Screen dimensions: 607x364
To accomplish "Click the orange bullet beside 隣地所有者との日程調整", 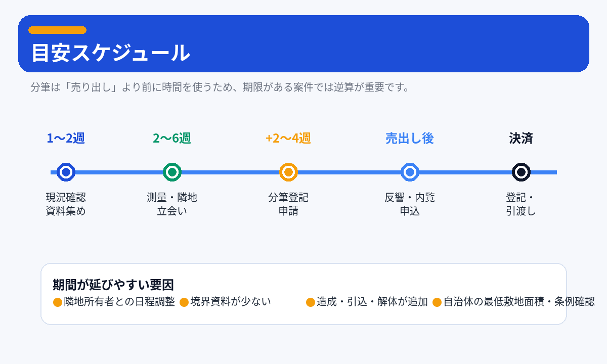I will [x=58, y=302].
